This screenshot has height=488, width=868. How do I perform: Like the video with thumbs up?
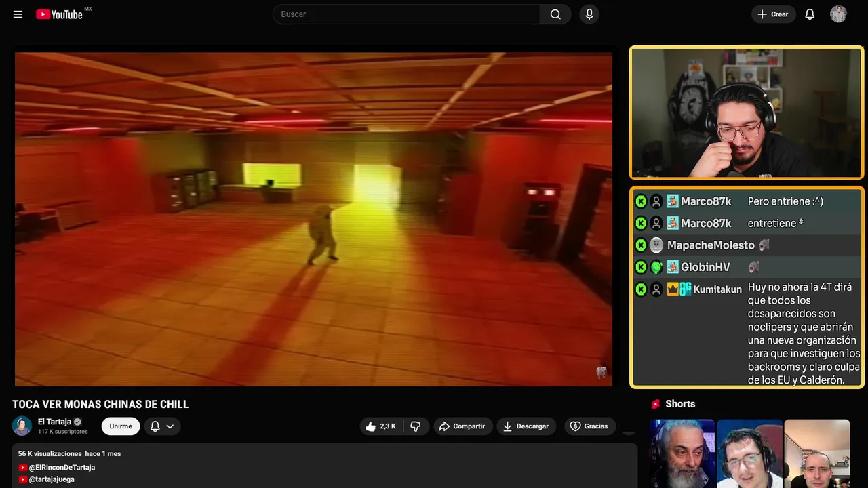381,426
